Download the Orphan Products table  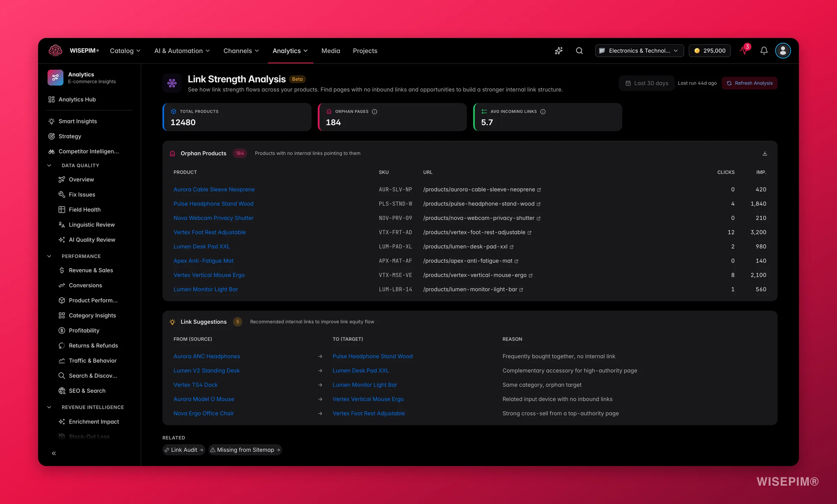click(764, 153)
